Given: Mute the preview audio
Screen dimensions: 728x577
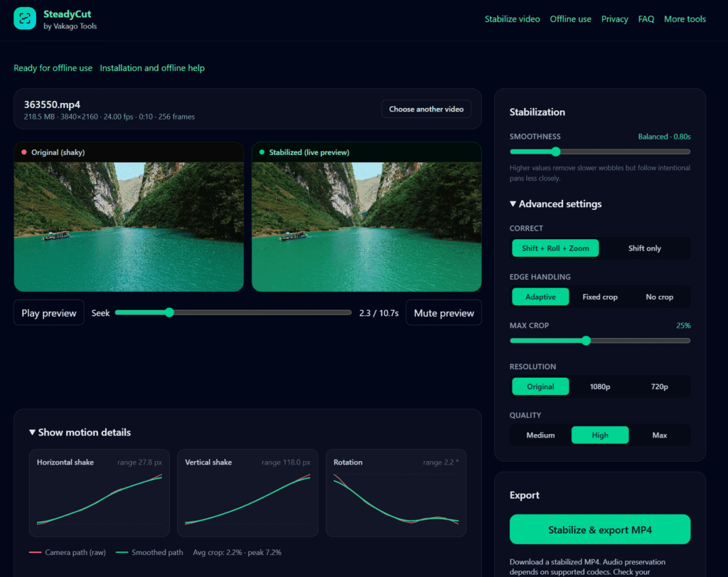Looking at the screenshot, I should pos(444,312).
